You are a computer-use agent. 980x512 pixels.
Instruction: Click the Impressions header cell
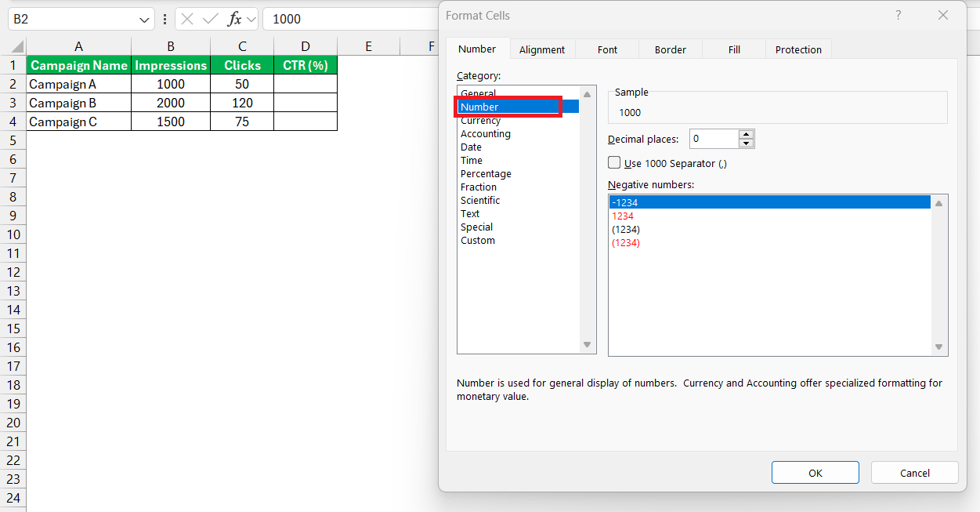click(171, 65)
